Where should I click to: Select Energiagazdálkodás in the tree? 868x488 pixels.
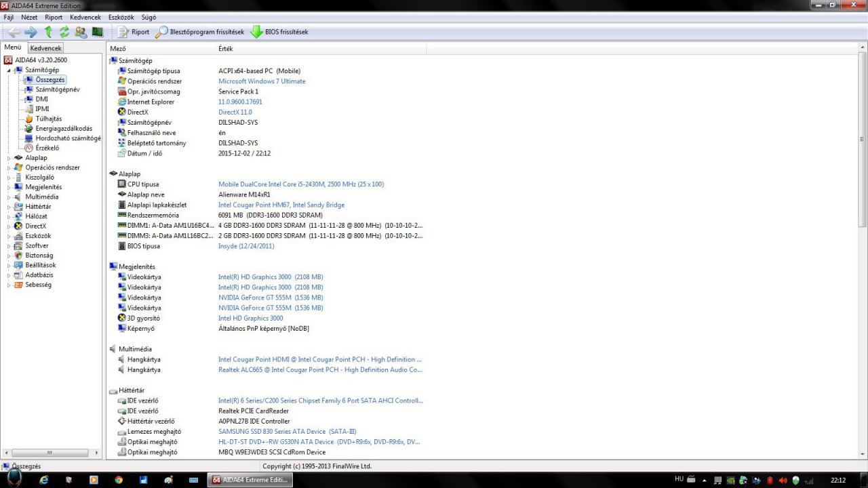pyautogui.click(x=64, y=128)
